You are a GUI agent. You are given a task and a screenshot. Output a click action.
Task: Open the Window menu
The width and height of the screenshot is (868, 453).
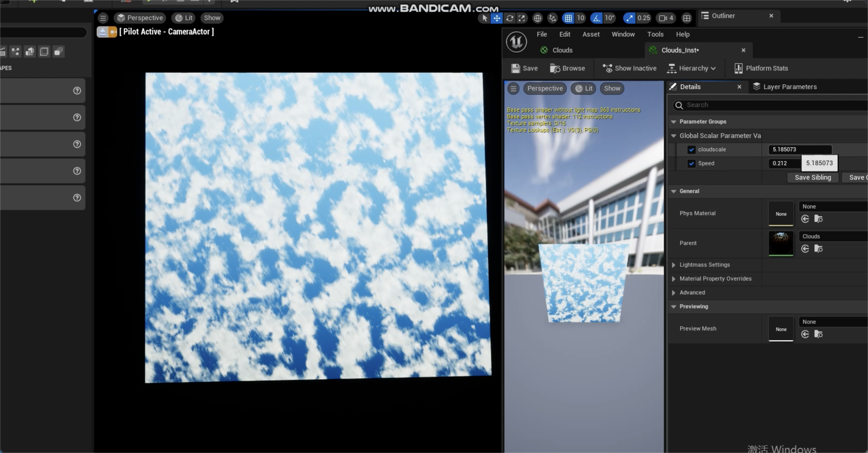point(623,34)
